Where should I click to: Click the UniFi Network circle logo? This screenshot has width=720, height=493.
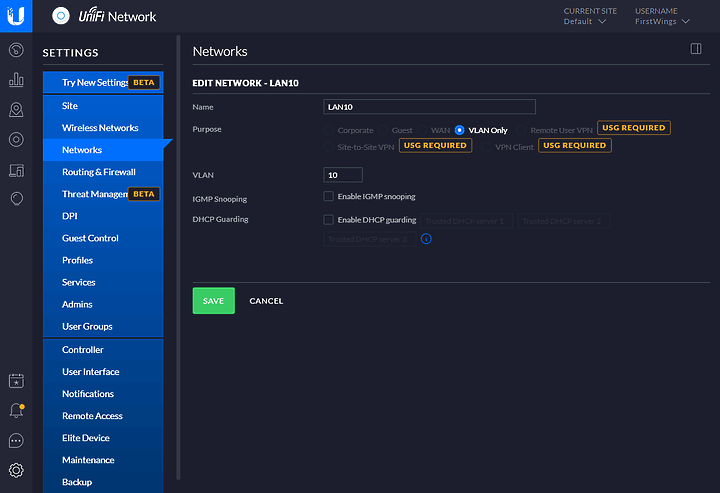(x=61, y=16)
